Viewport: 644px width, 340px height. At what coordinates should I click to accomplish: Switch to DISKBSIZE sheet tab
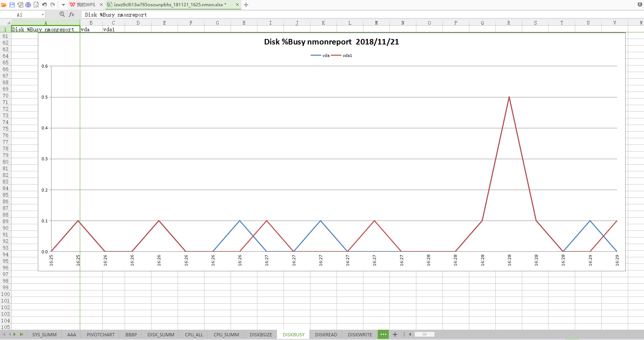point(261,334)
